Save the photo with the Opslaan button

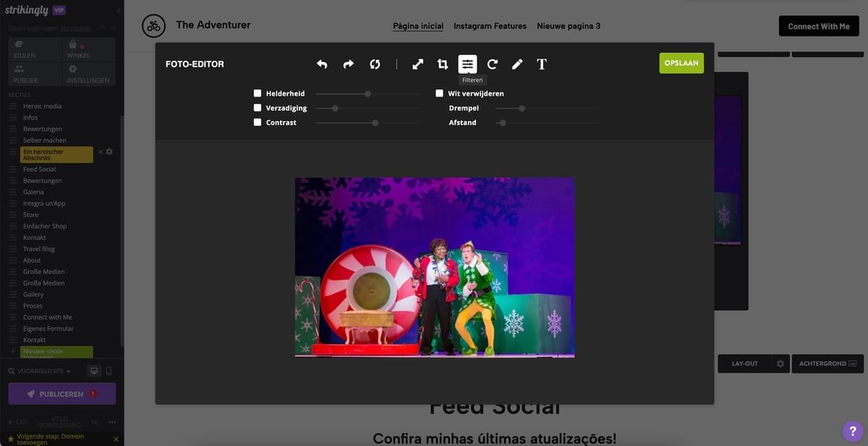(681, 63)
